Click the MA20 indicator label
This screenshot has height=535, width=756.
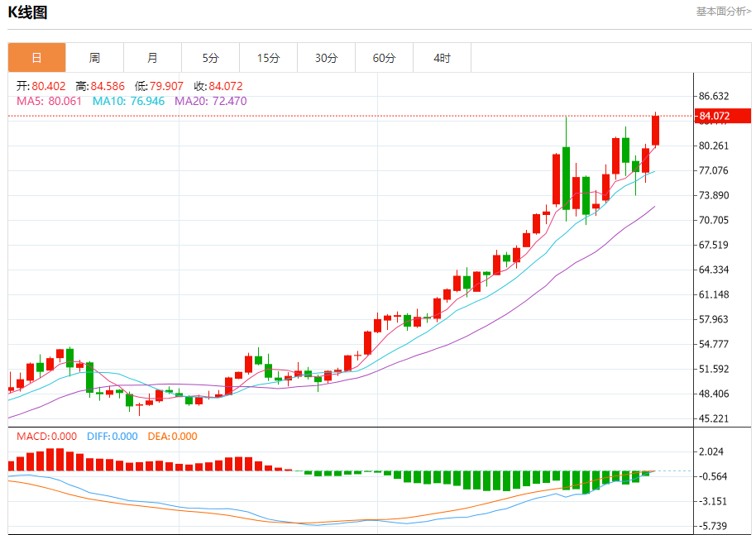(x=210, y=101)
